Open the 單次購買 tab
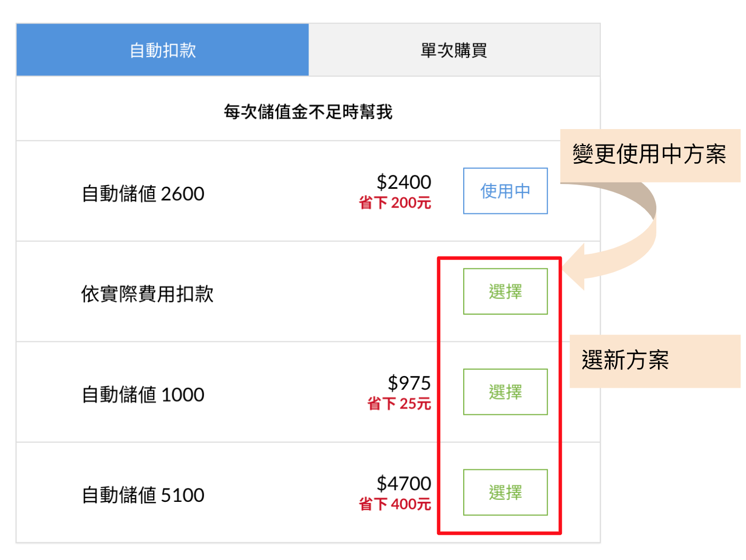Viewport: 746px width, 560px height. click(x=454, y=50)
